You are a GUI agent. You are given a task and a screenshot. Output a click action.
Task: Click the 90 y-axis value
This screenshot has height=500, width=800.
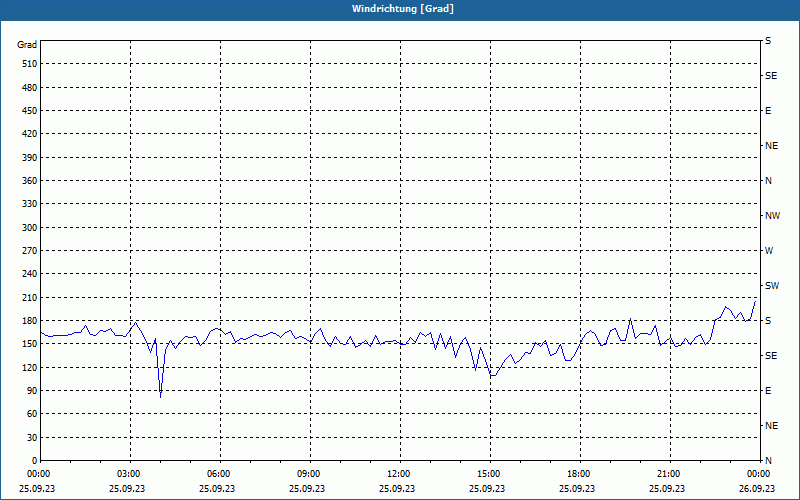pos(32,391)
